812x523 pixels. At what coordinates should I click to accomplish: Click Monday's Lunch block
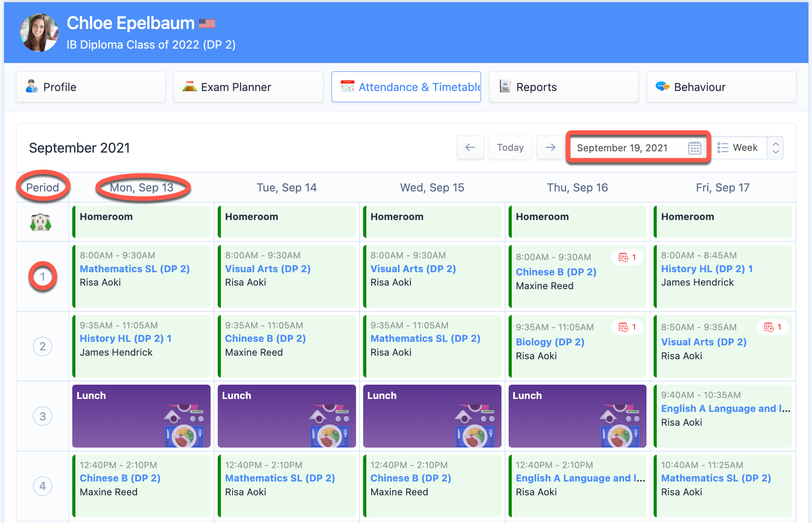coord(141,416)
